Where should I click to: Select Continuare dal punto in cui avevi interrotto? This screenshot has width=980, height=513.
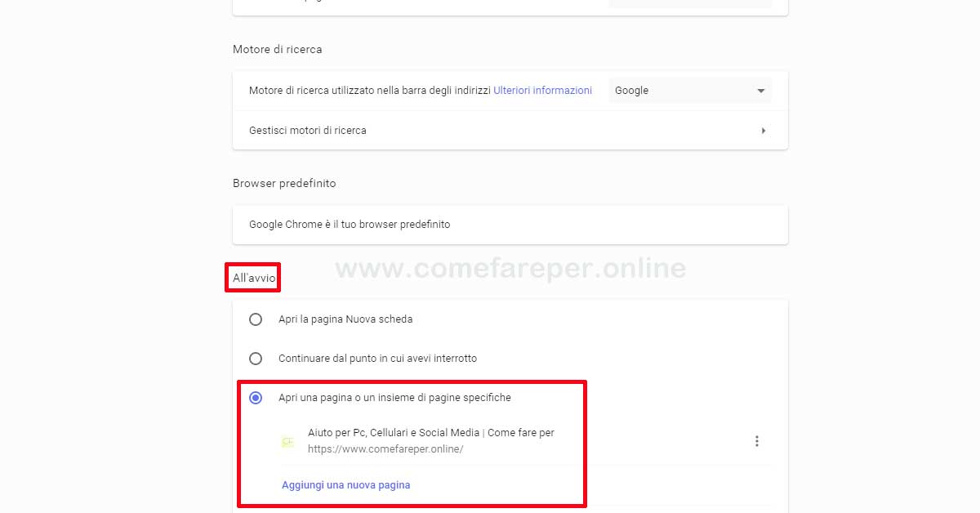coord(255,358)
